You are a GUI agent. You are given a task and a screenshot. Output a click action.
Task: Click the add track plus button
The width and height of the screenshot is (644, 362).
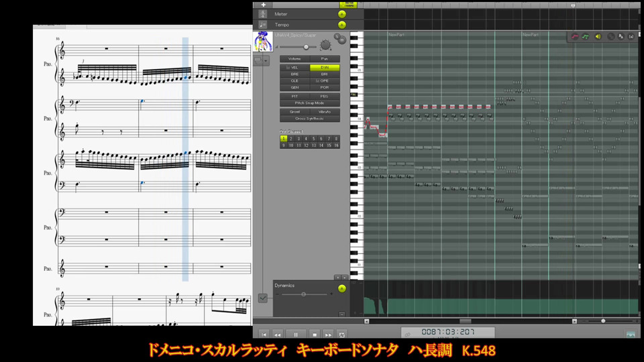coord(263,5)
